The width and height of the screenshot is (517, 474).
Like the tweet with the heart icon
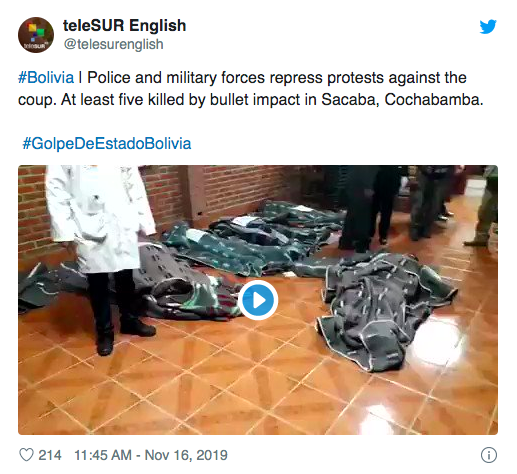coord(26,455)
